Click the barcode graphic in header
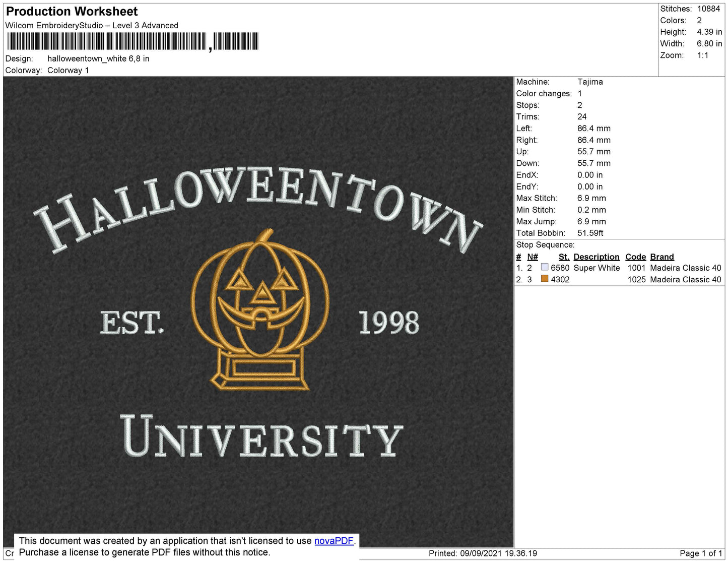The width and height of the screenshot is (728, 563). [133, 41]
